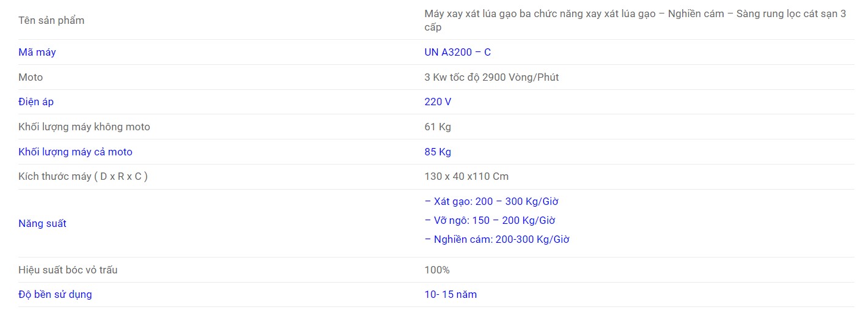Click the "Kích thước máy ( D x R x C )" label
868x315 pixels.
83,176
